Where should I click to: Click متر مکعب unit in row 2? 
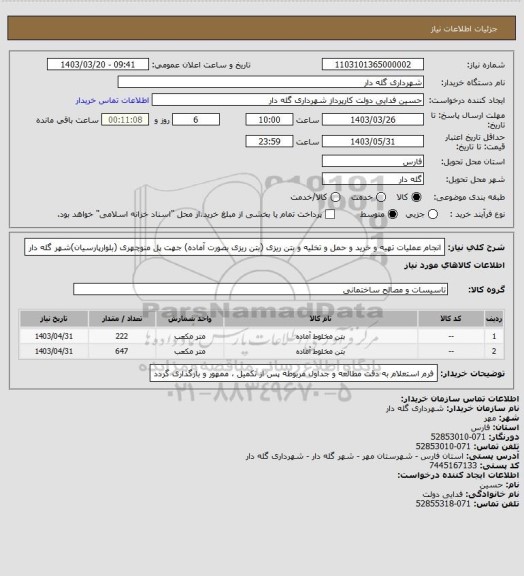(190, 352)
